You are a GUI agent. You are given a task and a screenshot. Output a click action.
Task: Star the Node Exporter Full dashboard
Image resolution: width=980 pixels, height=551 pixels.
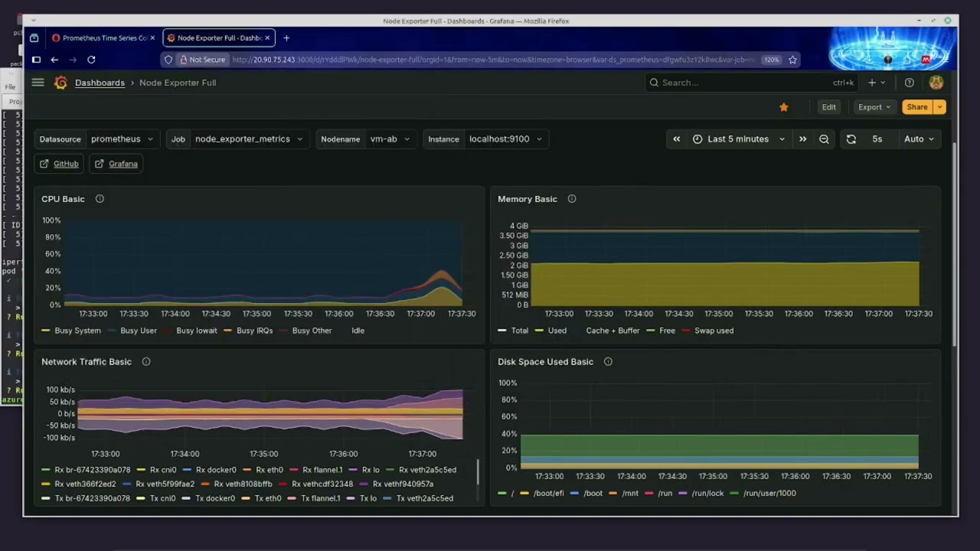(x=784, y=107)
